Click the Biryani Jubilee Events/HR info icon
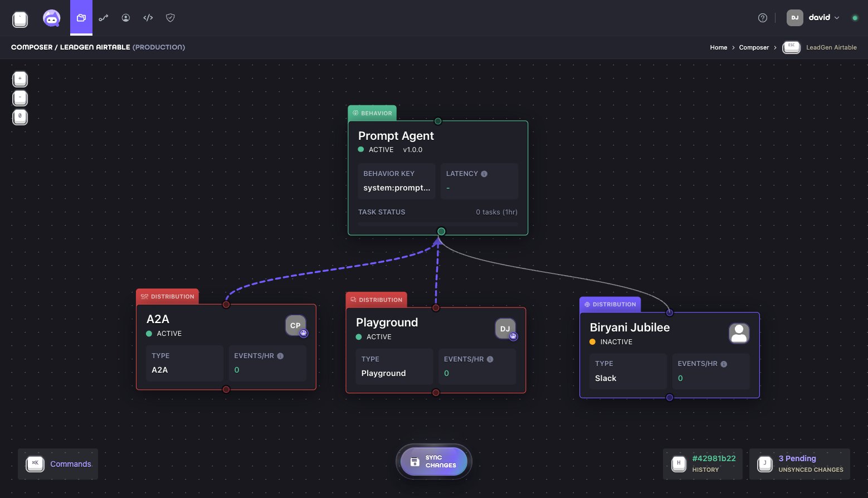Screen dimensions: 868x498 pyautogui.click(x=724, y=364)
